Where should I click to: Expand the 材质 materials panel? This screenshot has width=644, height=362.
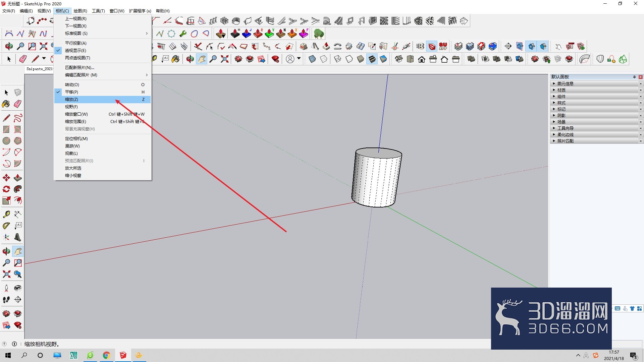[x=596, y=90]
